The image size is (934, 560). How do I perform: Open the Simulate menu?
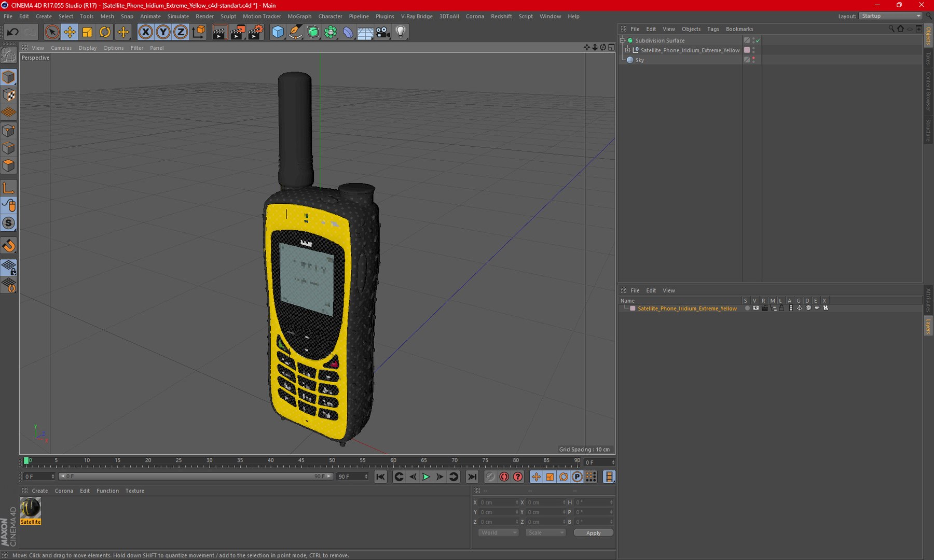coord(178,17)
